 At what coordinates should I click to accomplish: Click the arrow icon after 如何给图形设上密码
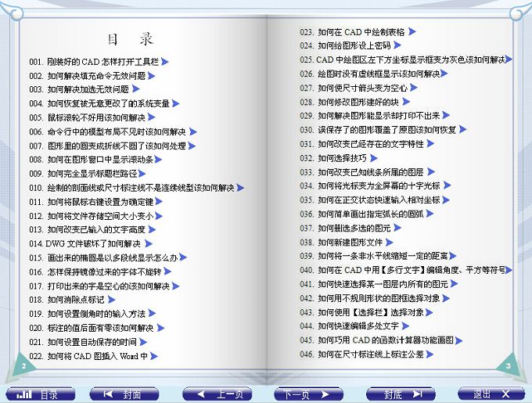coord(397,46)
